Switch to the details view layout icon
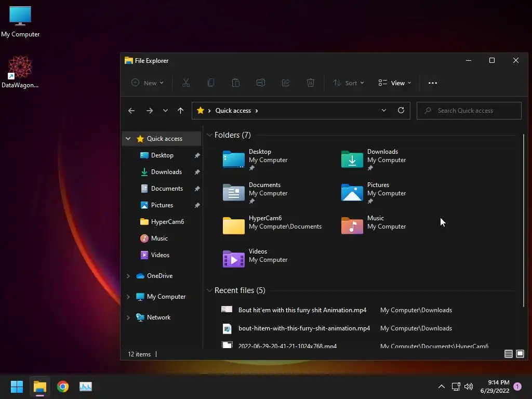532x399 pixels. 508,354
